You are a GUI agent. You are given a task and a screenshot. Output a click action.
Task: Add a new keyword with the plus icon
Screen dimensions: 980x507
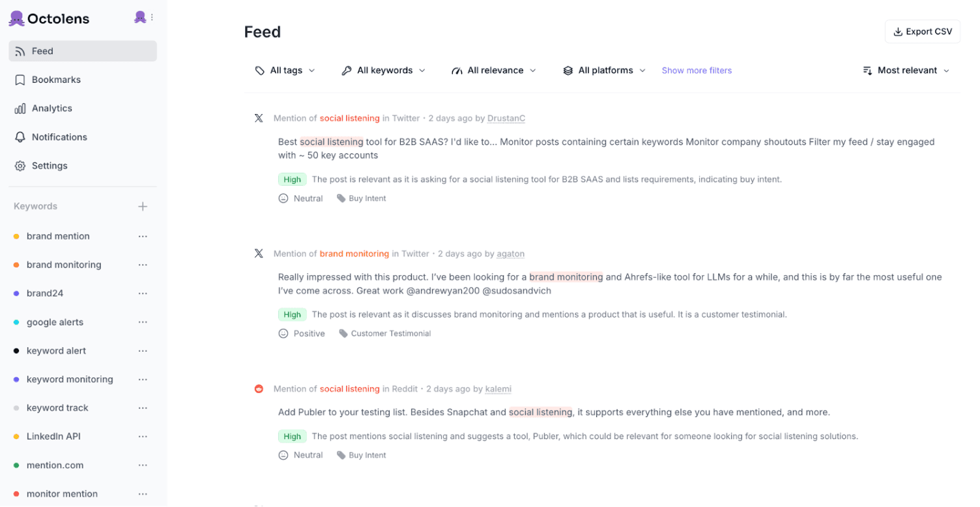(x=143, y=206)
